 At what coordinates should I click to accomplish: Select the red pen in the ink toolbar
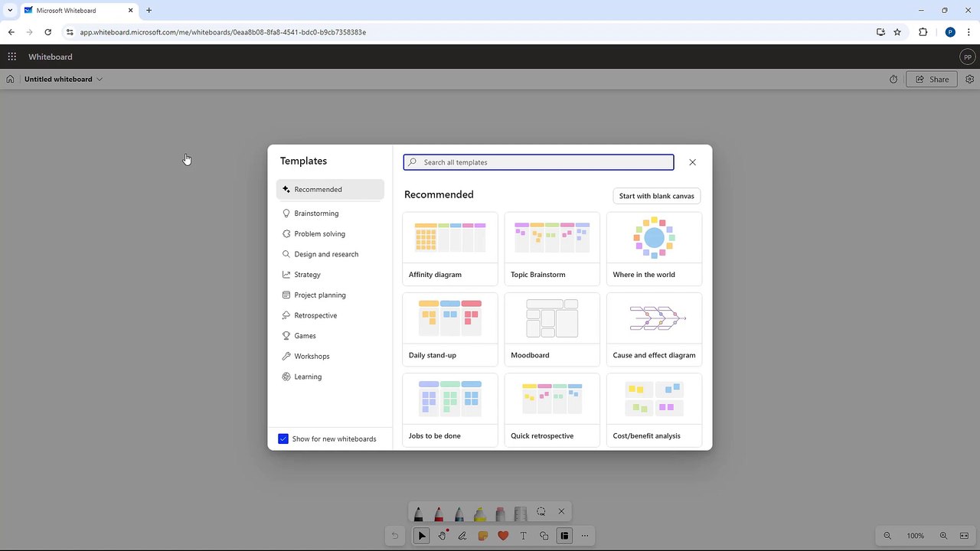[439, 513]
